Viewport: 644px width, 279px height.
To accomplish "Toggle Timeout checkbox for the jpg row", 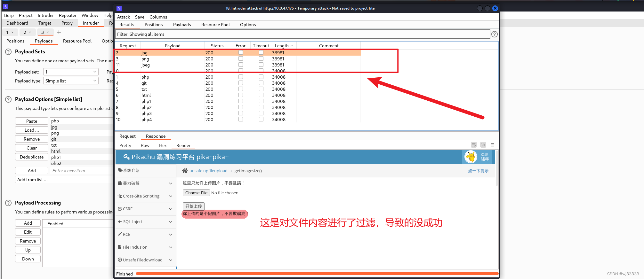I will click(x=261, y=52).
